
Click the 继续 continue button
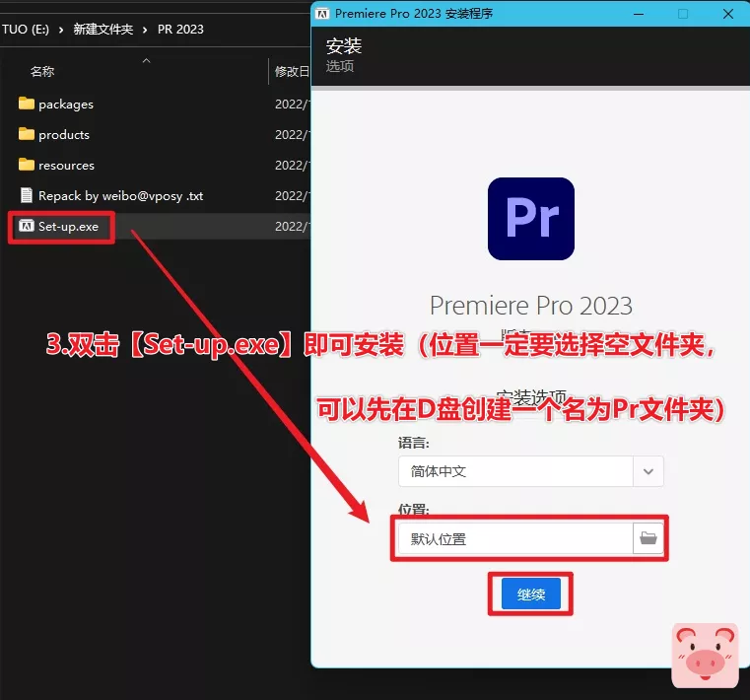coord(530,594)
